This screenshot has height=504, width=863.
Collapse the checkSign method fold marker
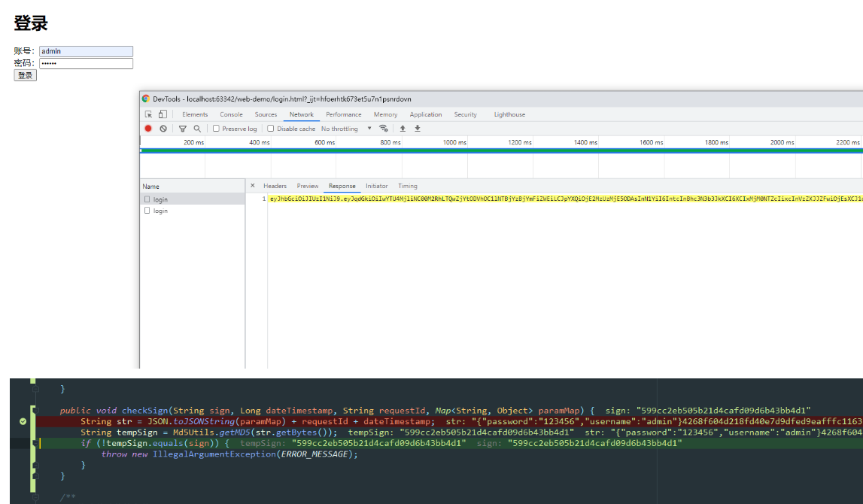pos(35,410)
